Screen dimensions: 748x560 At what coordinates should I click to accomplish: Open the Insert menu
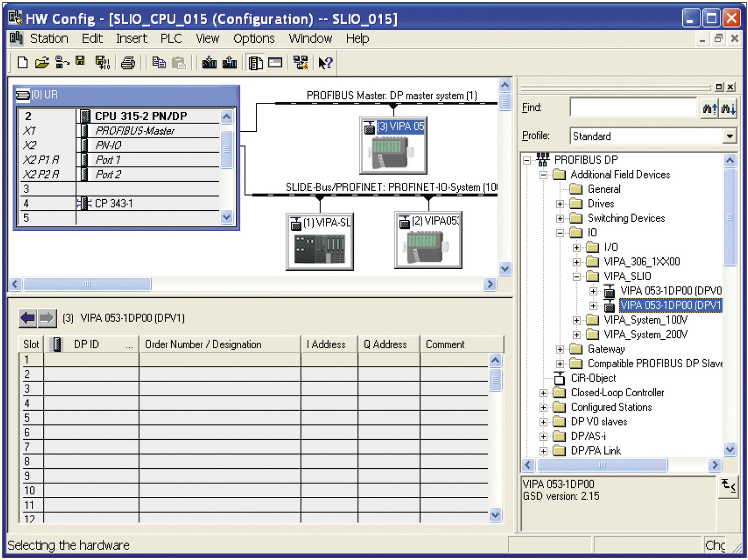[x=131, y=39]
